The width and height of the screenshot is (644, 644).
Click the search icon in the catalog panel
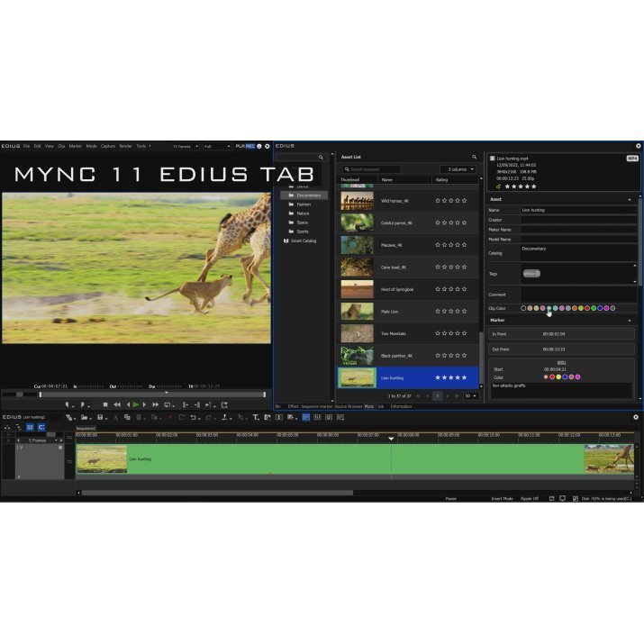pos(321,157)
